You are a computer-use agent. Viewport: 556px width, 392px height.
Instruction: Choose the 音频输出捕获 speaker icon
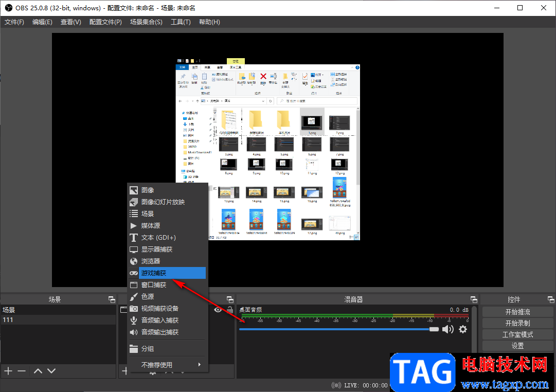click(134, 332)
